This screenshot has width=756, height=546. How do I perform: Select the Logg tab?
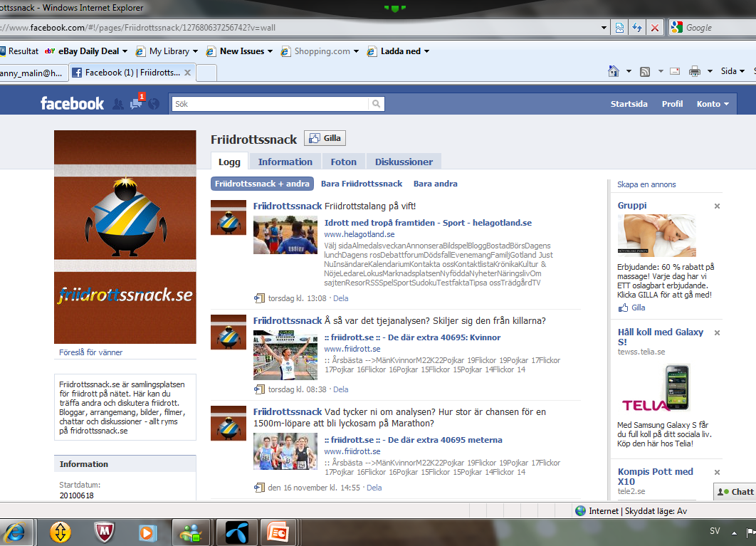pyautogui.click(x=229, y=162)
